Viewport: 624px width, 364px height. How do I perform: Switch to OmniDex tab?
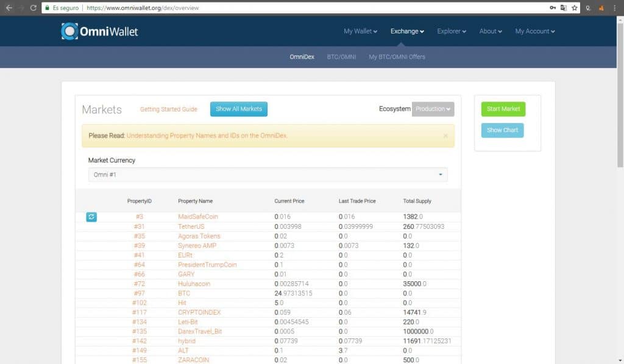(302, 57)
